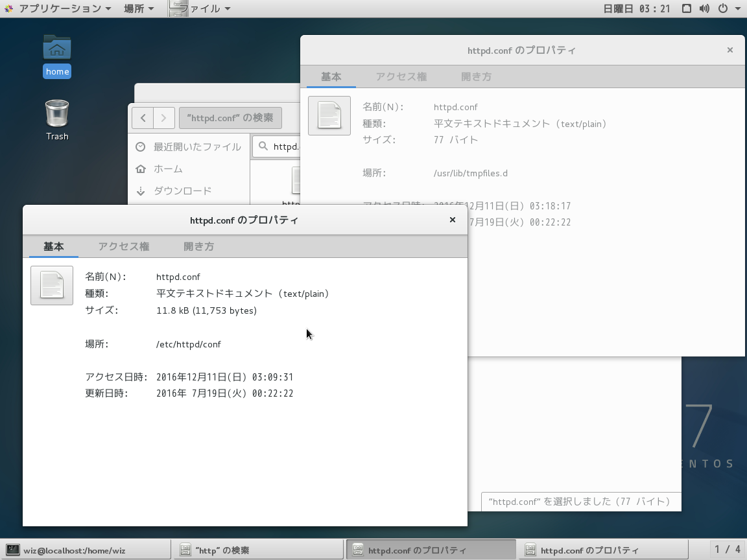Switch to Permissions tab in front dialog
The image size is (747, 560).
point(124,246)
